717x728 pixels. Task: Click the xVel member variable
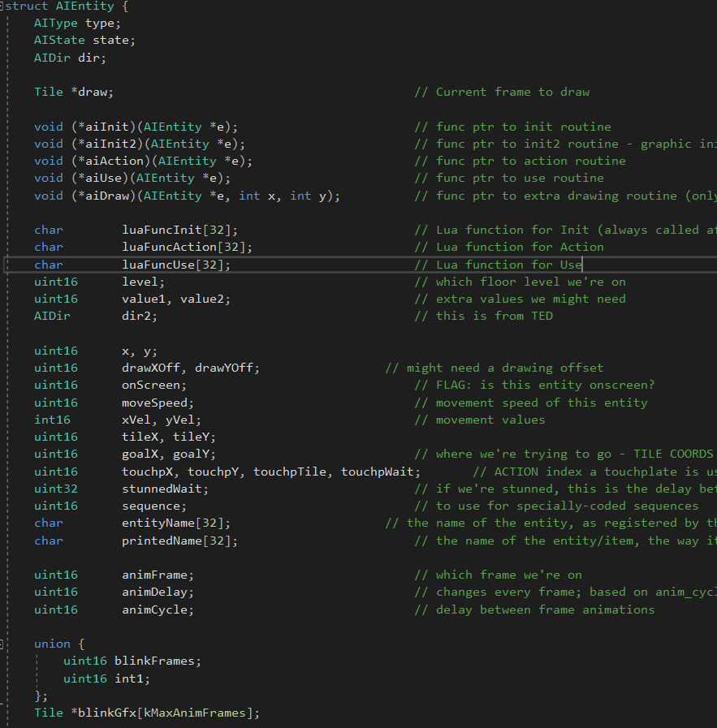coord(136,420)
